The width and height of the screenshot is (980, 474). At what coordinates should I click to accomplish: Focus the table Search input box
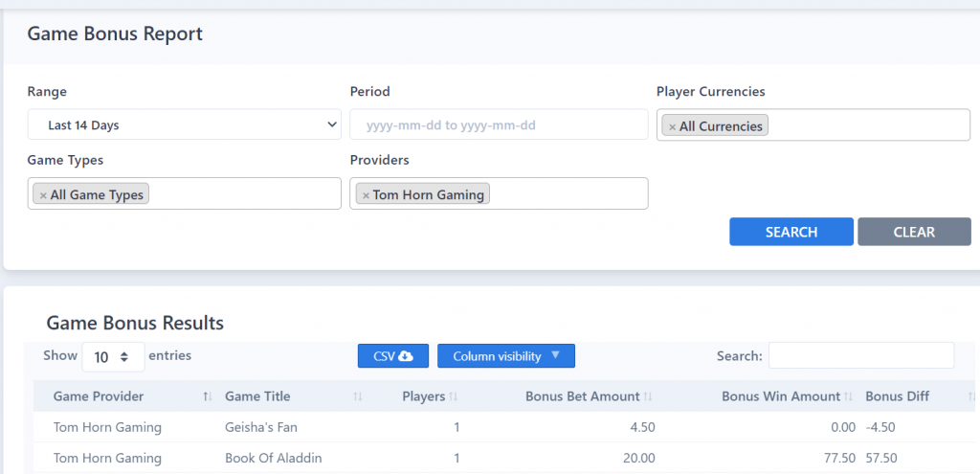tap(861, 355)
